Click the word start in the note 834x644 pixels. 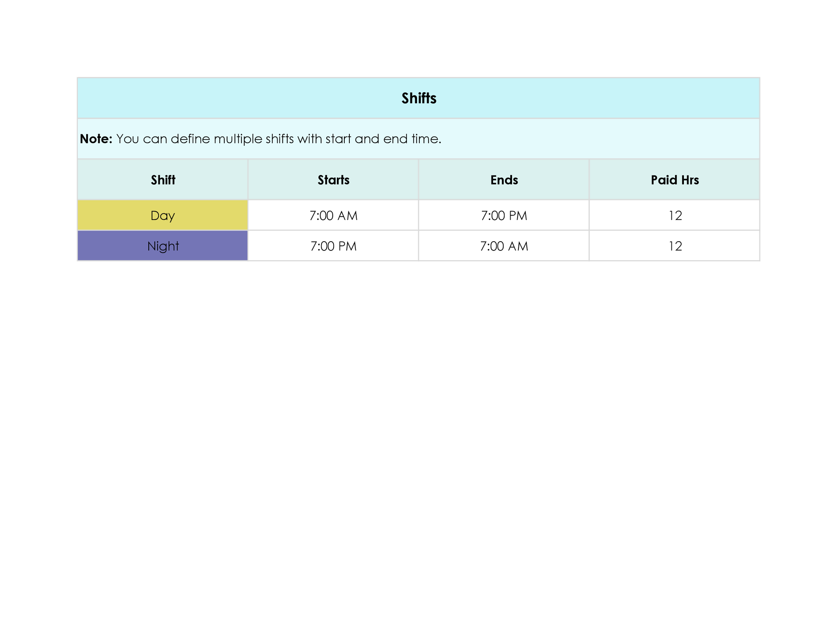coord(338,139)
